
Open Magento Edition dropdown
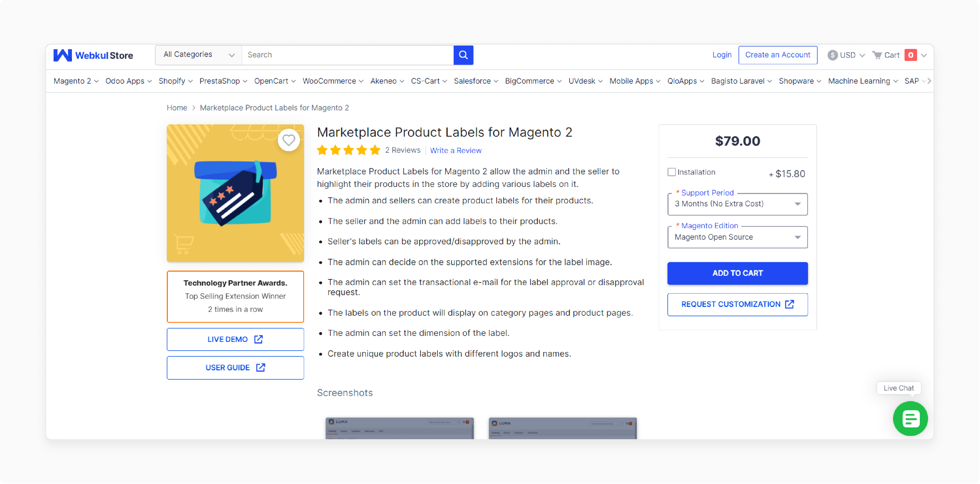point(737,237)
